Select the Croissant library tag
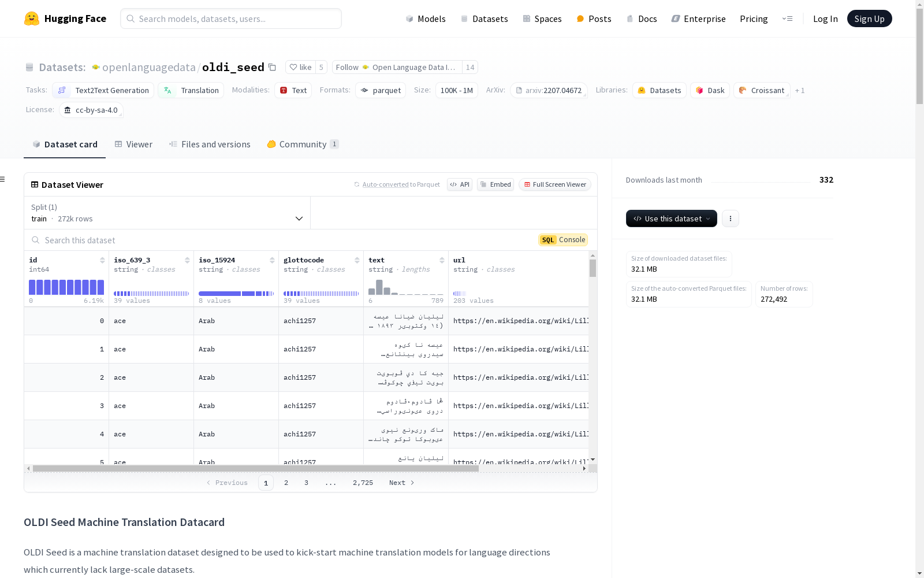Screen dimensions: 924x578 click(x=762, y=90)
